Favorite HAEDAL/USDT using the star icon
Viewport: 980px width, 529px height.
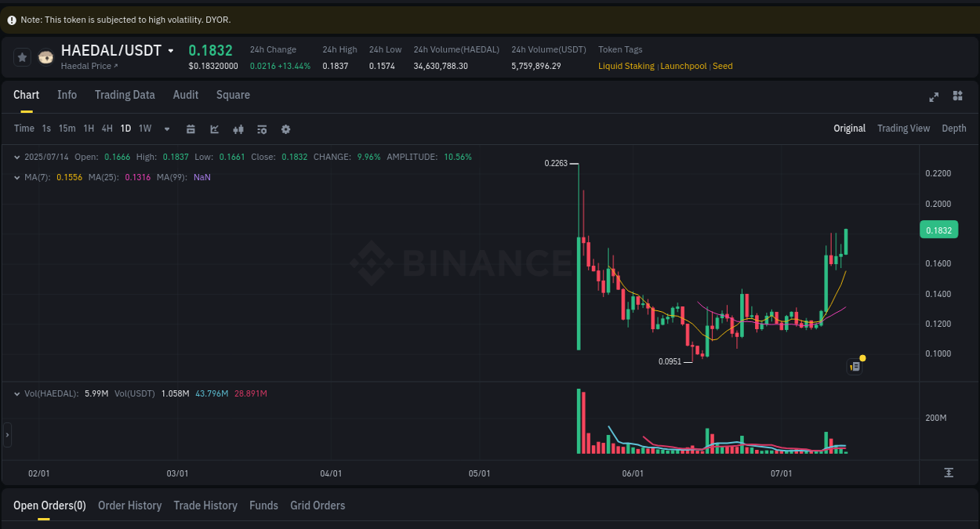[x=21, y=56]
